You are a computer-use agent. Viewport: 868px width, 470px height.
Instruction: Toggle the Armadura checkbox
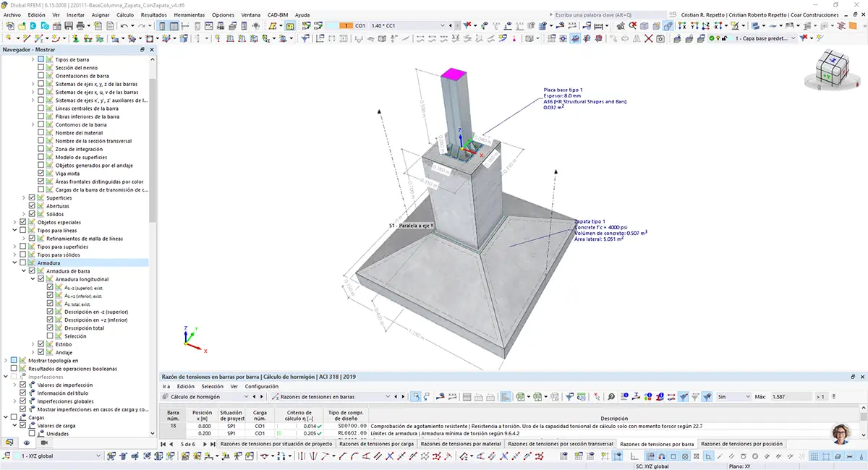pos(23,263)
